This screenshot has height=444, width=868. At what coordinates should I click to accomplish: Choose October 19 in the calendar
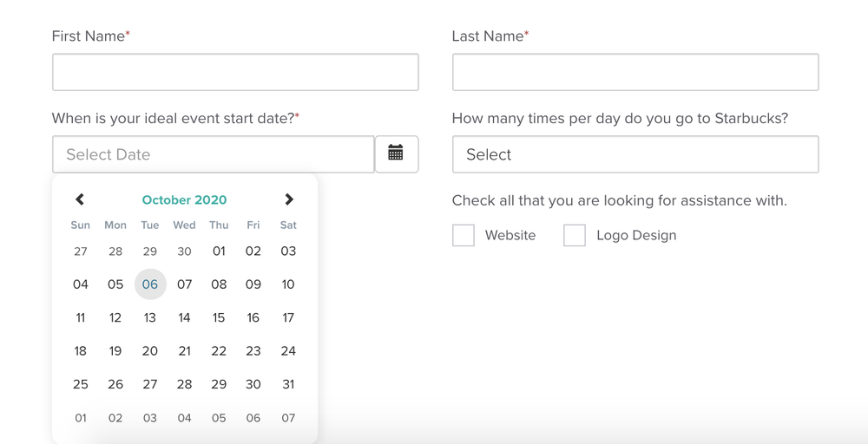115,351
